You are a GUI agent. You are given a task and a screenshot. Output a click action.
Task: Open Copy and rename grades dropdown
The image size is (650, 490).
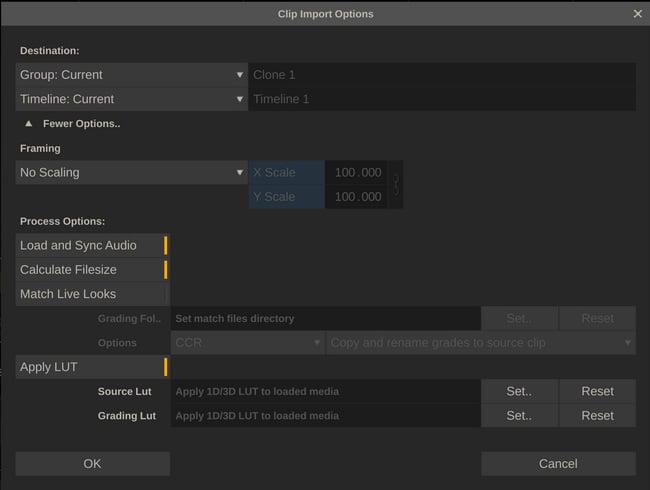(x=481, y=343)
